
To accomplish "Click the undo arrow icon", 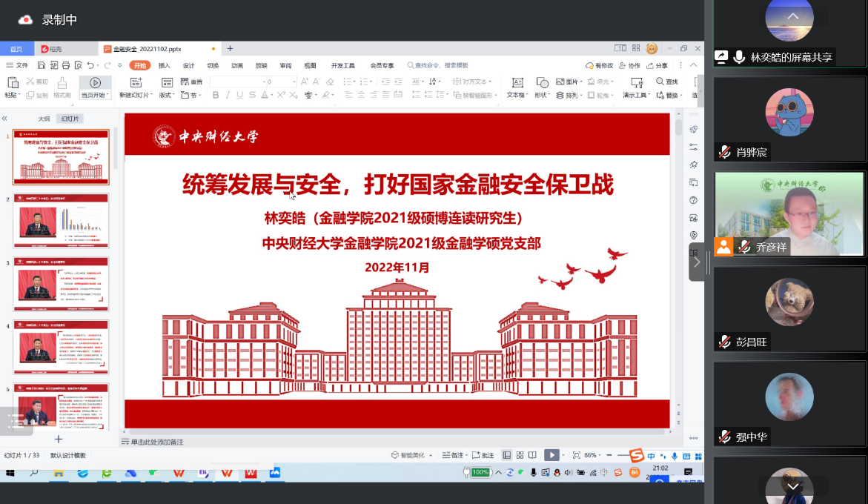I will (x=90, y=65).
